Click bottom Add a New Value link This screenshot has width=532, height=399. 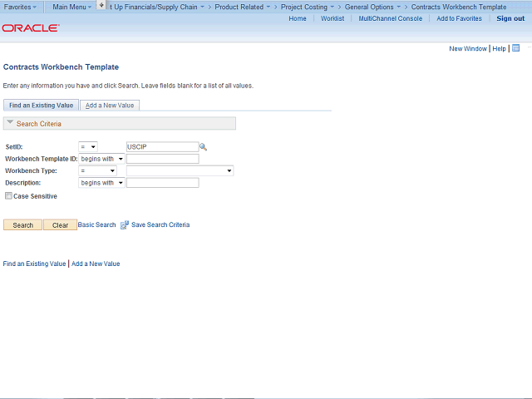click(x=96, y=264)
